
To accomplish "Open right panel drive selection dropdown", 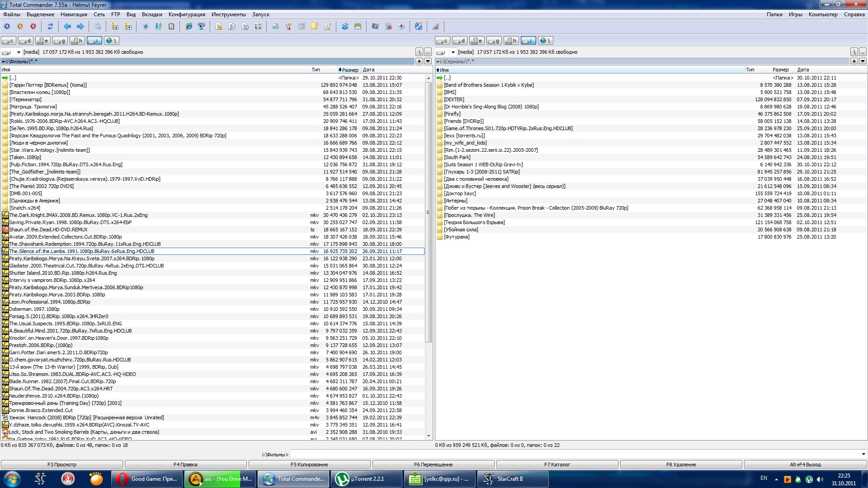I will coord(446,52).
